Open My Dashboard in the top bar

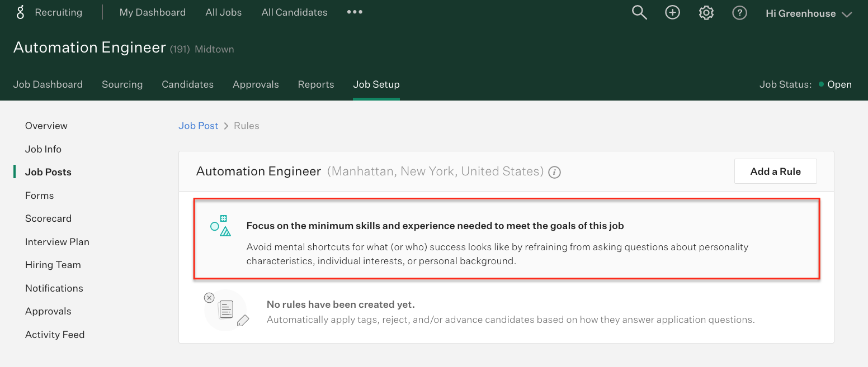[x=152, y=12]
